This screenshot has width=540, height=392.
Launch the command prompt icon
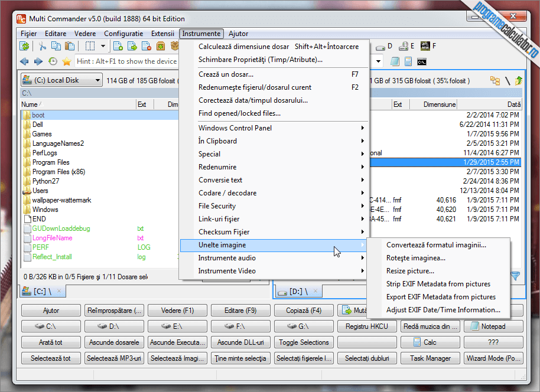tap(422, 62)
